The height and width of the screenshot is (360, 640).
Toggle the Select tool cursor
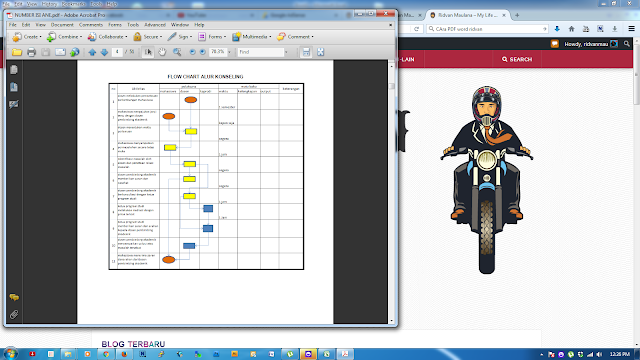[x=148, y=52]
